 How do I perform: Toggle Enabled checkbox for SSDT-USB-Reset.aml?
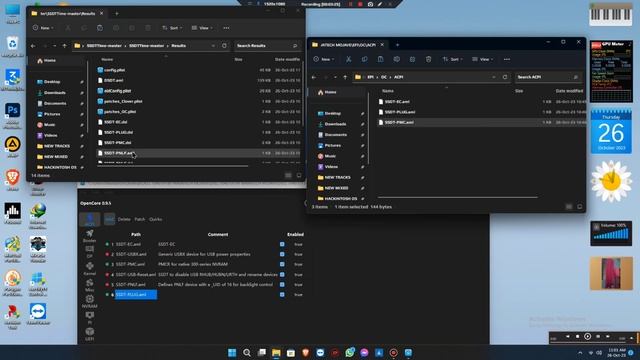[282, 274]
